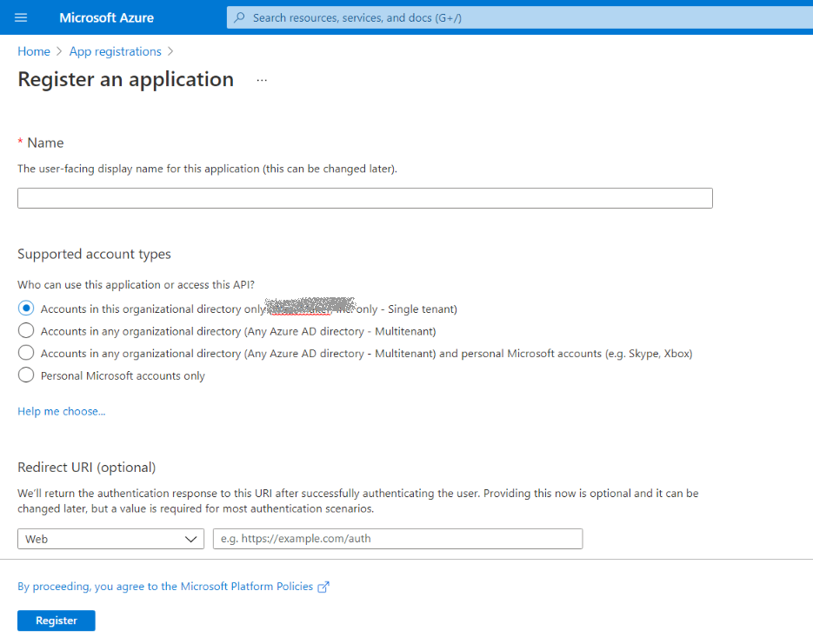
Task: Choose the Multitenant-only directory radio option
Action: tap(26, 331)
